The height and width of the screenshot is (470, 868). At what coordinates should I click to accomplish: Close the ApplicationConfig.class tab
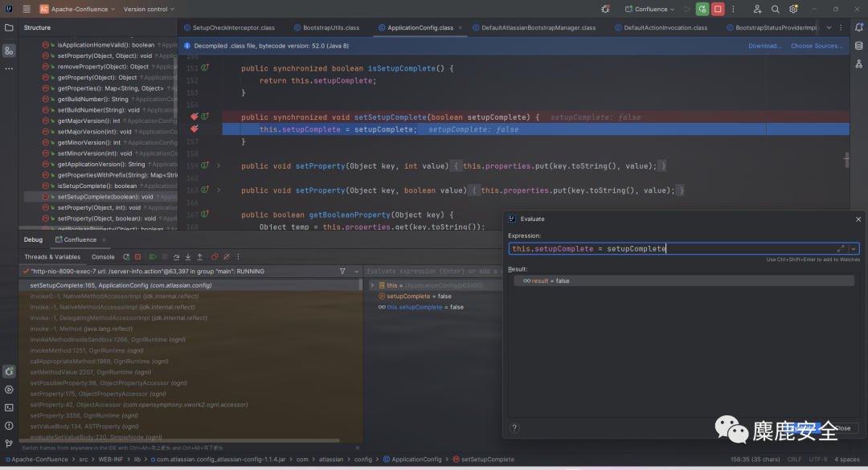[460, 27]
